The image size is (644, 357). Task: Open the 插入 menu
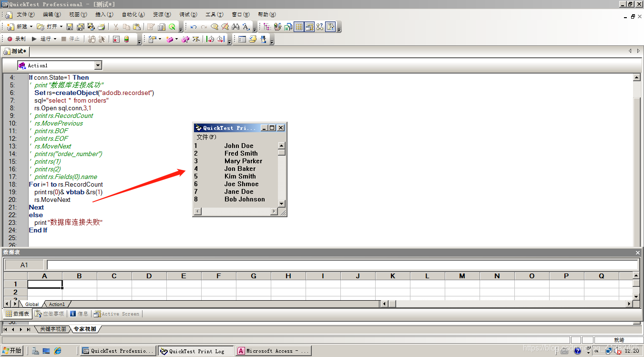coord(104,15)
